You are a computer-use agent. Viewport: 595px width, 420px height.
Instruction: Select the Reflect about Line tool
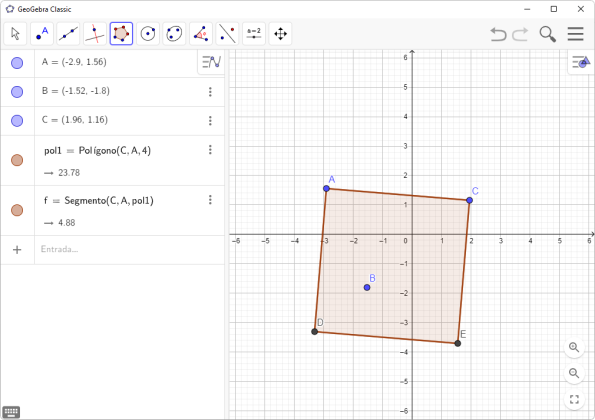click(x=228, y=34)
